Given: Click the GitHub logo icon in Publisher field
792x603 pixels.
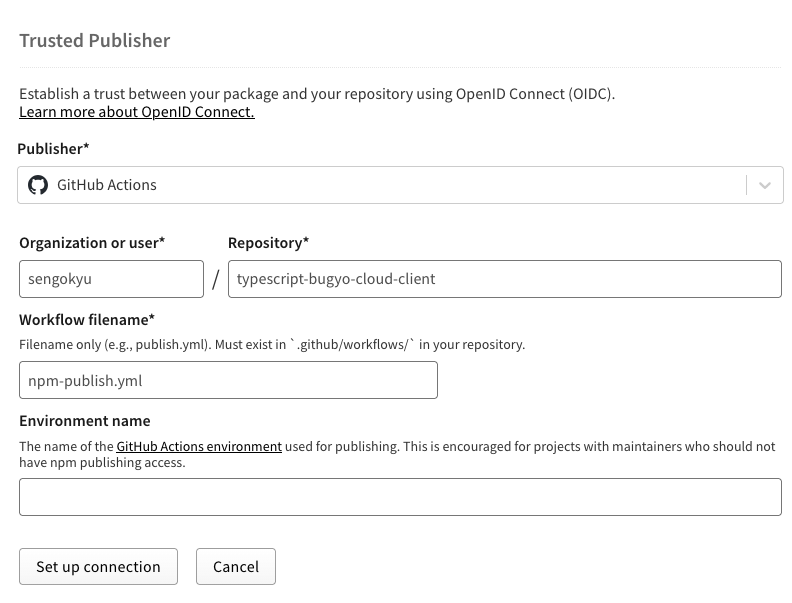Looking at the screenshot, I should [38, 185].
